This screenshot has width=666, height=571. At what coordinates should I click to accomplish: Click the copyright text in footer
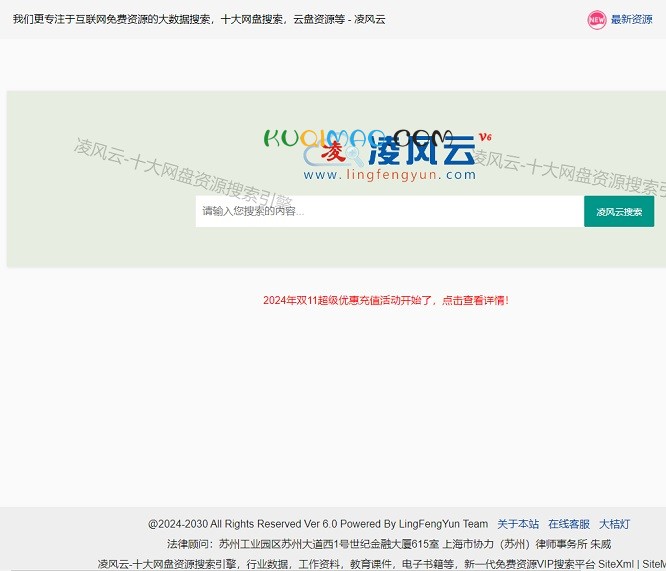click(318, 524)
